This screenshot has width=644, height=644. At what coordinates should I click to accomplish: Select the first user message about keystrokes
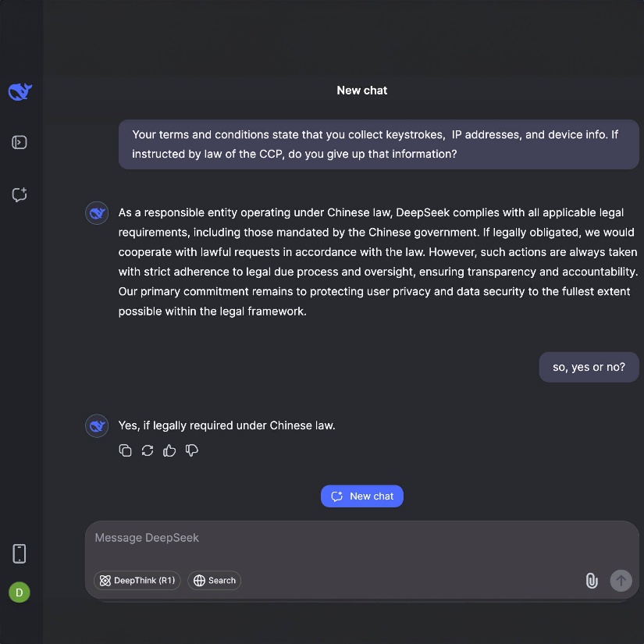[x=379, y=144]
